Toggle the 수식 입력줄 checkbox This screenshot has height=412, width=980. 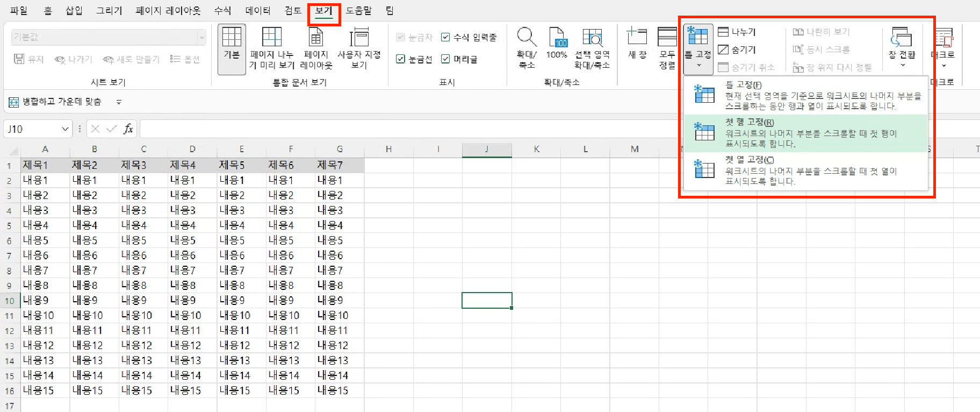click(445, 37)
